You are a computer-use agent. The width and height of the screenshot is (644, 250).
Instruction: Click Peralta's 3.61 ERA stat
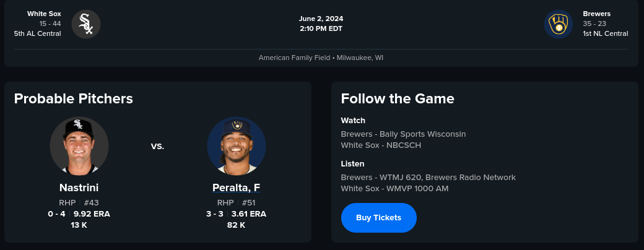pyautogui.click(x=249, y=214)
